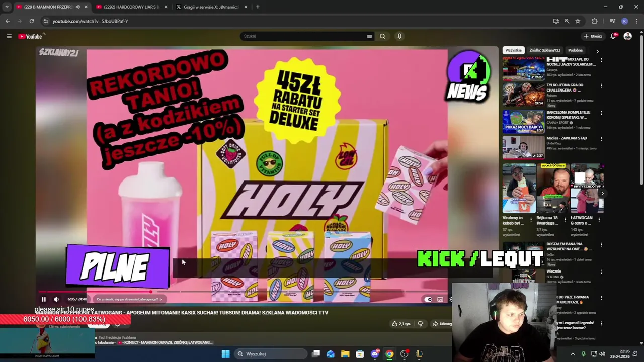Show hidden system tray icons
The width and height of the screenshot is (644, 362).
point(573,354)
